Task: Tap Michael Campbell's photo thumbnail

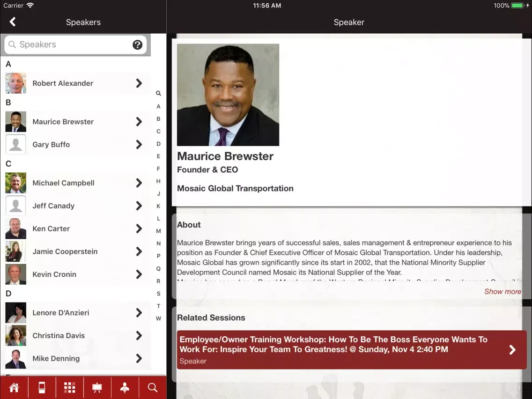Action: click(x=15, y=183)
